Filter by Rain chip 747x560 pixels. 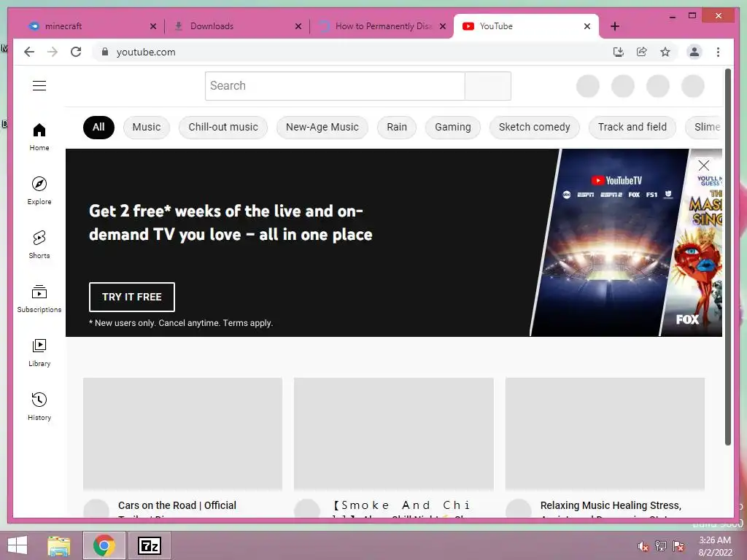coord(397,127)
